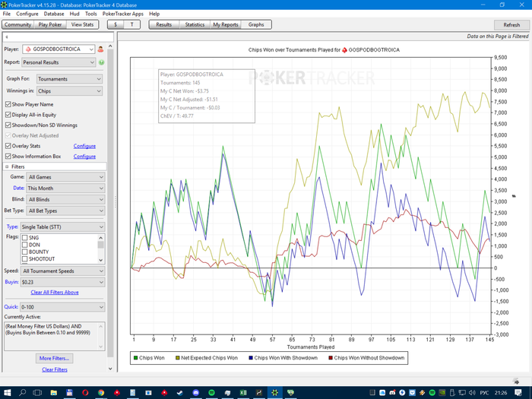Open Opera browser from the taskbar
532x399 pixels.
point(85,393)
